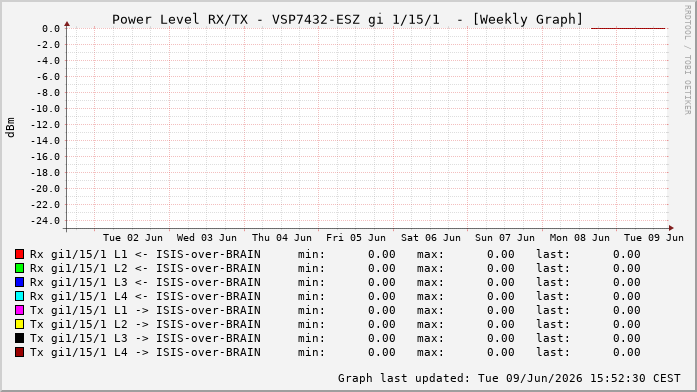Click 'Rx gi1/15/1 L1 <- ISIS-over-BRAIN' label
This screenshot has height=392, width=697.
coord(145,254)
